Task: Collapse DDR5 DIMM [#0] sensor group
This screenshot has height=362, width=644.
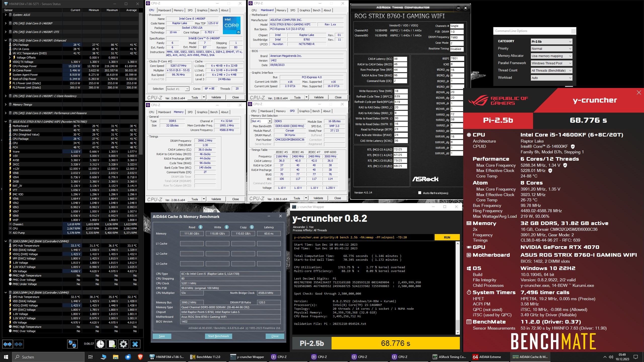Action: [x=6, y=241]
